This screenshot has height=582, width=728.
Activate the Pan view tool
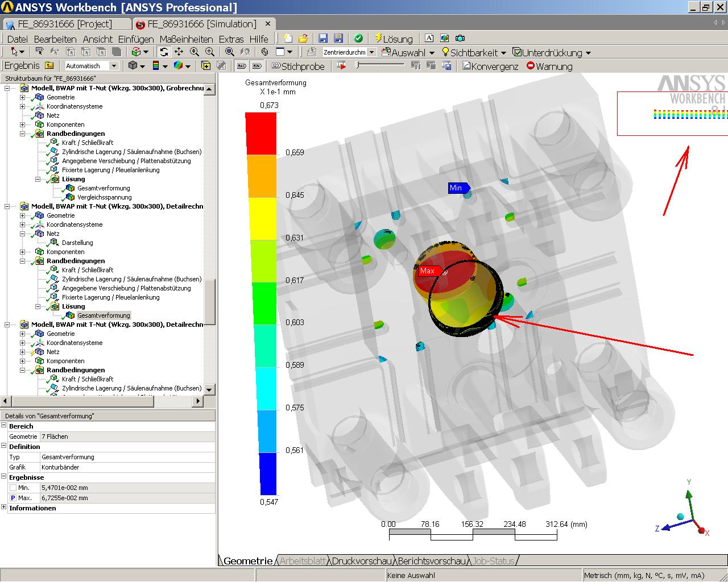(x=179, y=52)
